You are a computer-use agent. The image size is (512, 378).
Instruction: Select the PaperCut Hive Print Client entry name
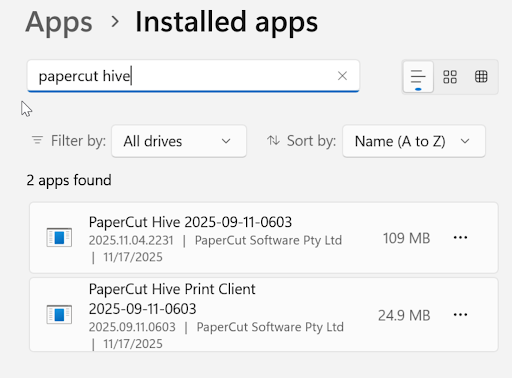coord(172,299)
